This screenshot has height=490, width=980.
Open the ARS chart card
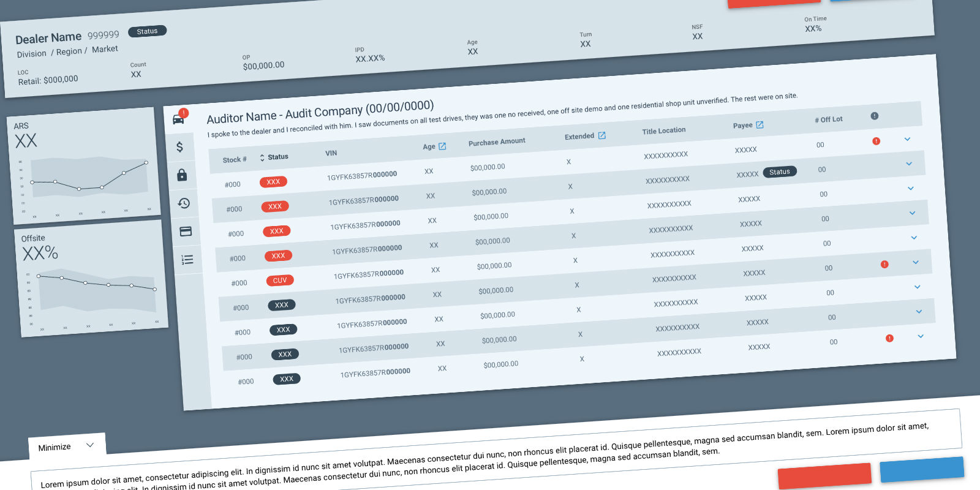(84, 165)
